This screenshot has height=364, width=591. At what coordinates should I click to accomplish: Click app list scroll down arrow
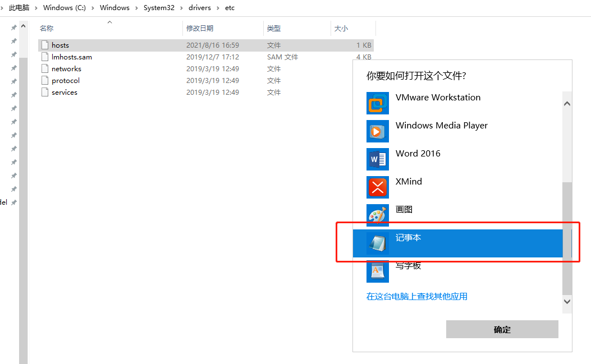tap(567, 301)
